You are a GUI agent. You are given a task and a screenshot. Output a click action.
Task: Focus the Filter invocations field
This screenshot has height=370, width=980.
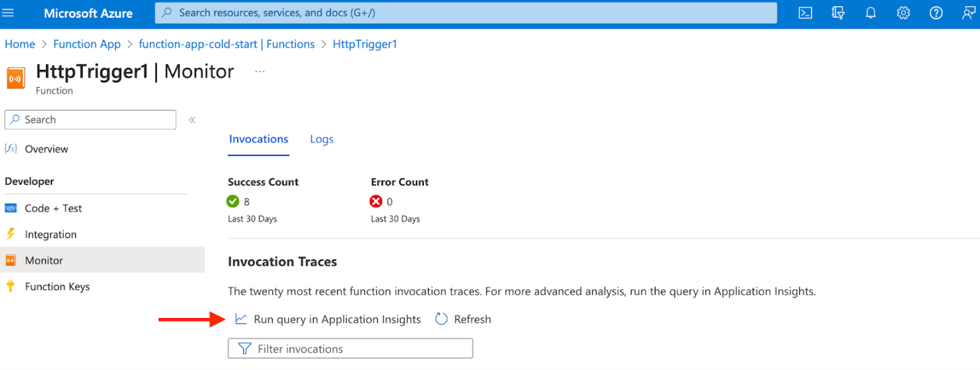[x=351, y=349]
